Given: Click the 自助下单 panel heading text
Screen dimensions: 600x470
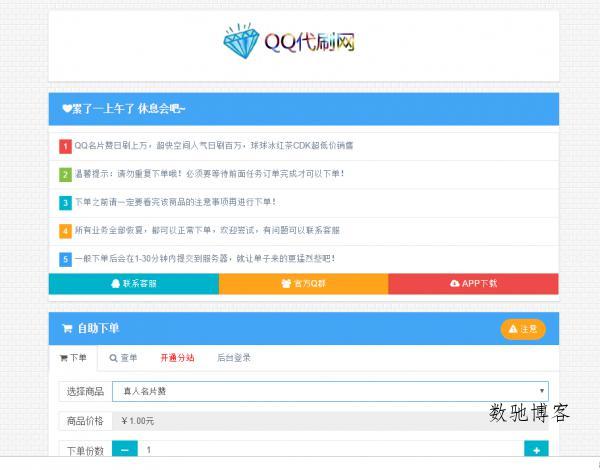Looking at the screenshot, I should tap(98, 328).
